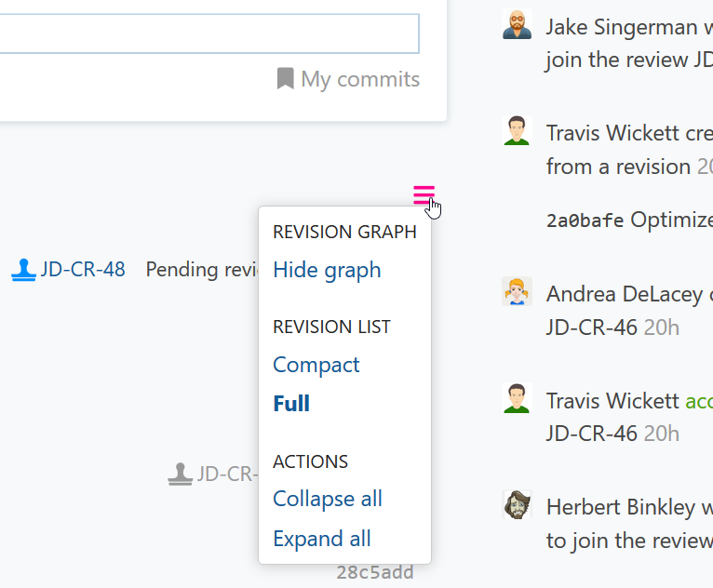Select Hide graph in the menu
713x588 pixels.
(327, 270)
